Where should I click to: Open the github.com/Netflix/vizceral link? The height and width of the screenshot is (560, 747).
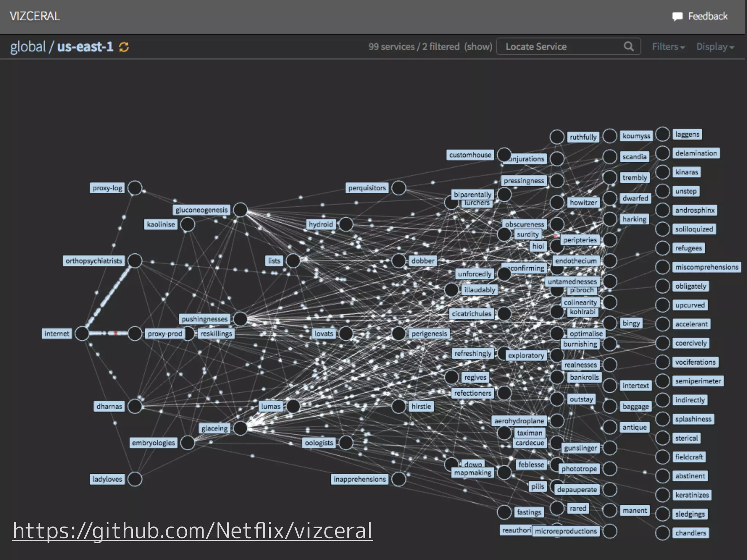tap(193, 530)
